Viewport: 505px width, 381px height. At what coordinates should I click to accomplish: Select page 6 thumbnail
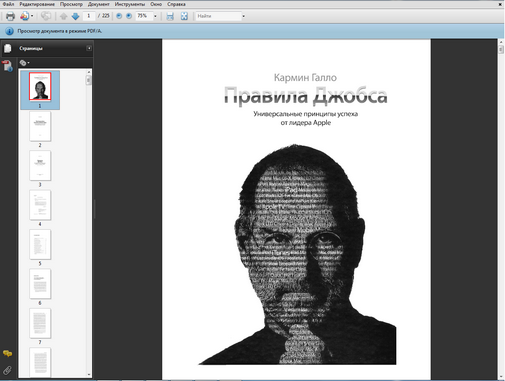[40, 284]
